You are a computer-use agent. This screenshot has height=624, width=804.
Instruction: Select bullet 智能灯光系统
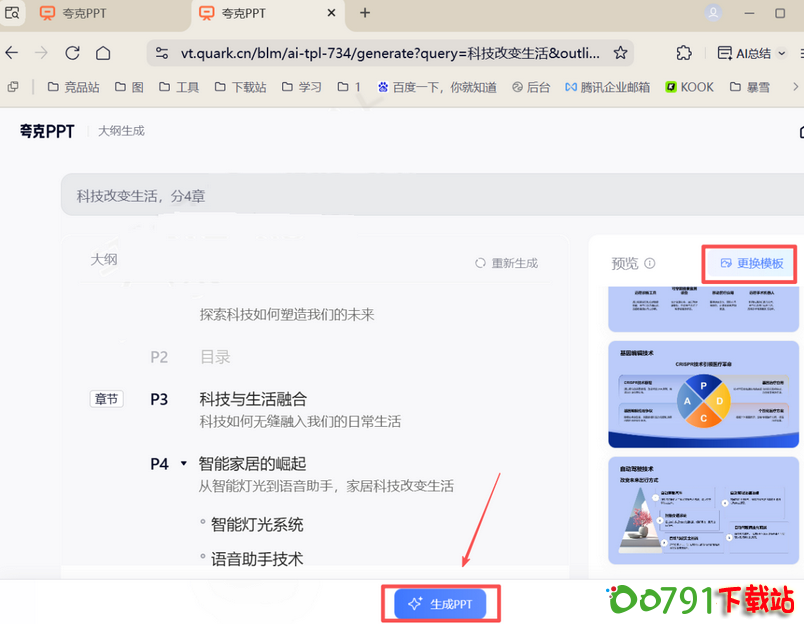point(257,524)
